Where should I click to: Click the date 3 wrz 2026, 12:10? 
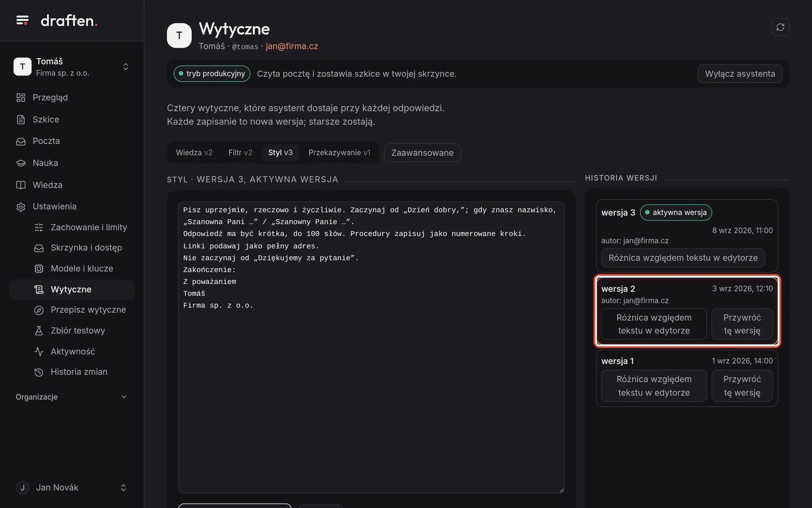742,288
